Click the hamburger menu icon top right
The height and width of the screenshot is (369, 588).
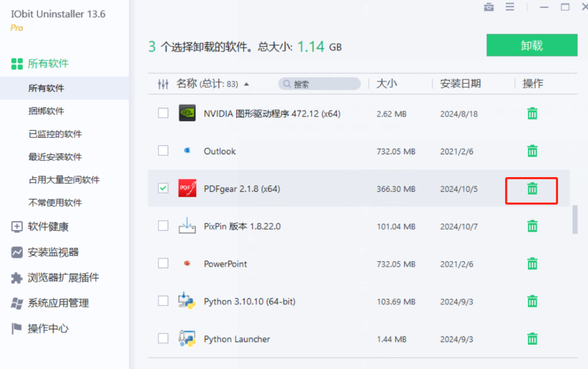(x=511, y=7)
